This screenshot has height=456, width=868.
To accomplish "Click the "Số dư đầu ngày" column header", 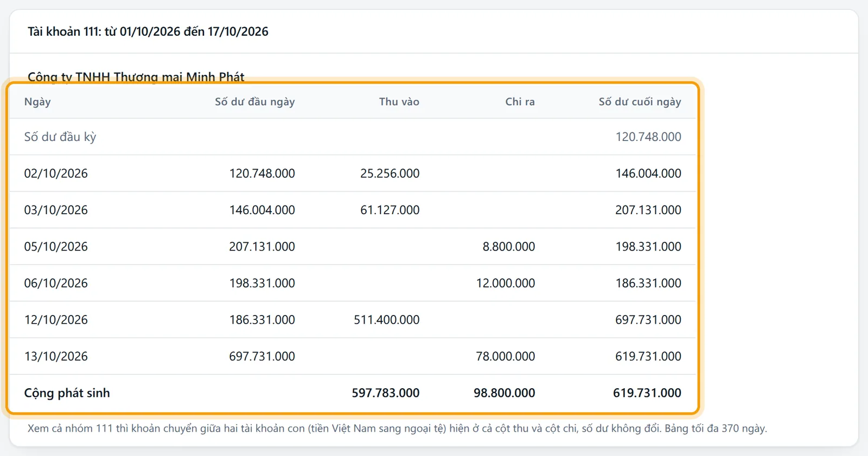I will (x=255, y=101).
